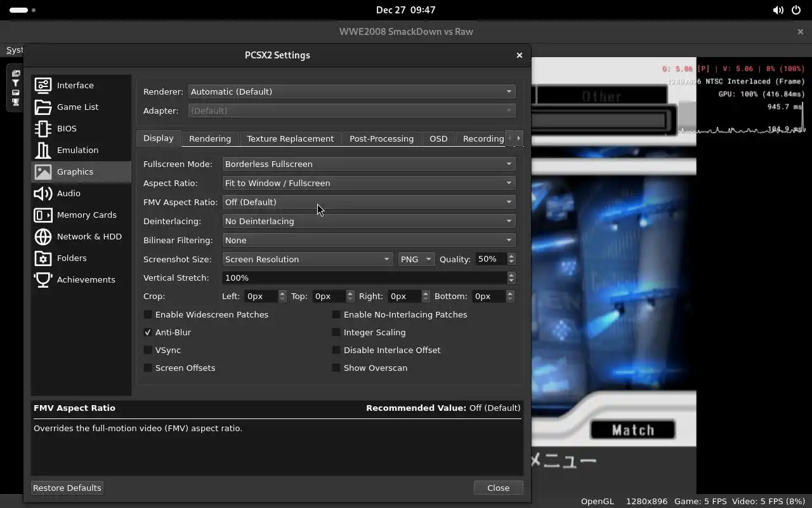
Task: Select the BIOS chip icon in sidebar
Action: (43, 128)
